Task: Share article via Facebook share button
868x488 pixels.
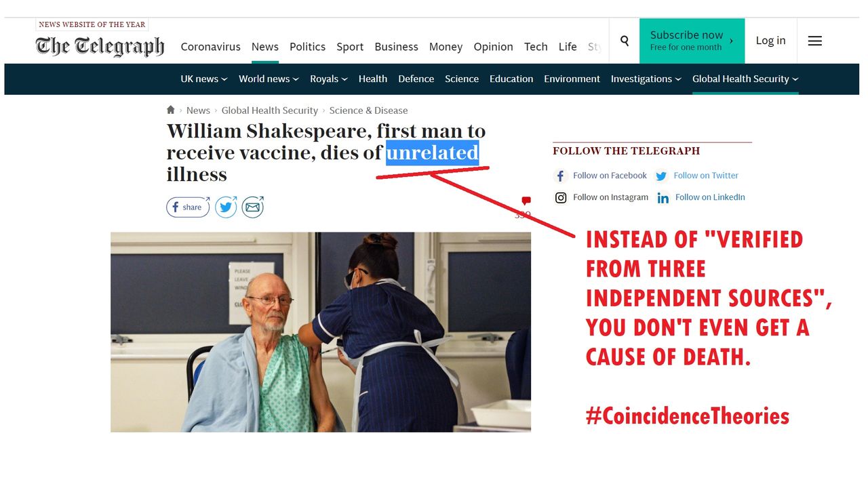Action: point(188,207)
